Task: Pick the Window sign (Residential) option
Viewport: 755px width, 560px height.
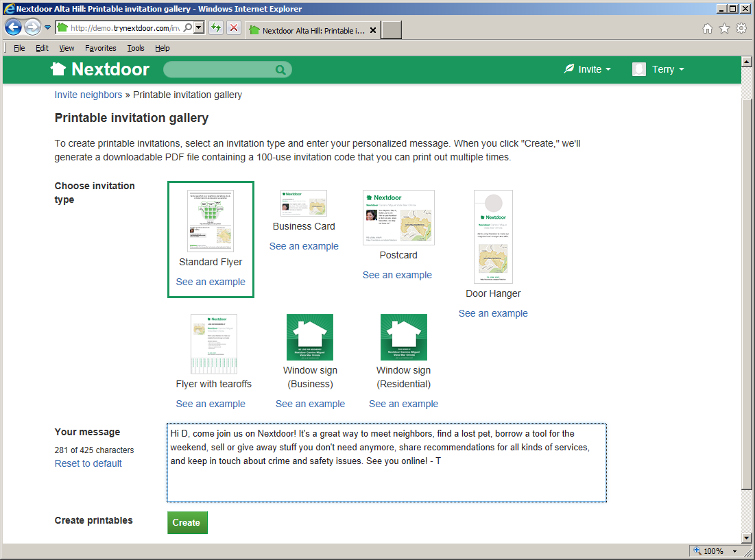Action: 403,337
